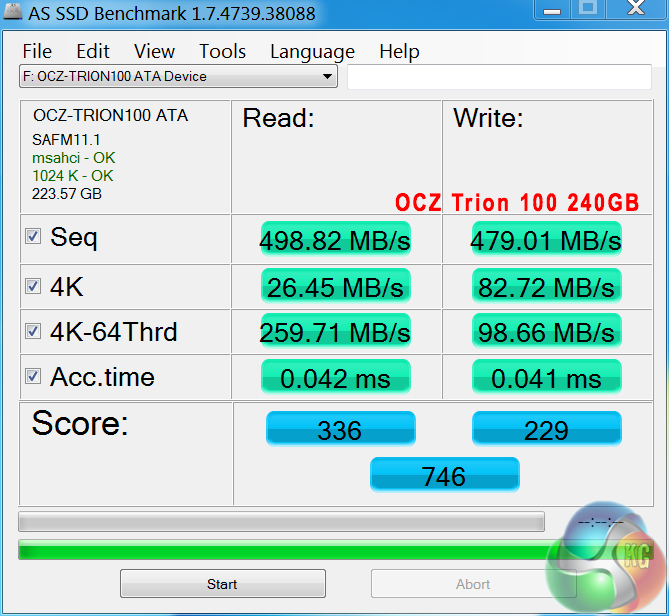
Task: Open the Help menu
Action: pyautogui.click(x=399, y=52)
